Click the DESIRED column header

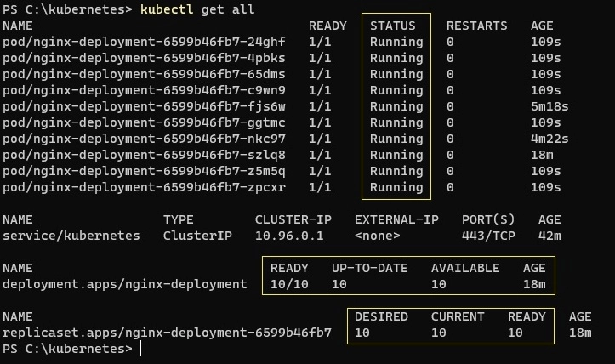click(x=381, y=316)
